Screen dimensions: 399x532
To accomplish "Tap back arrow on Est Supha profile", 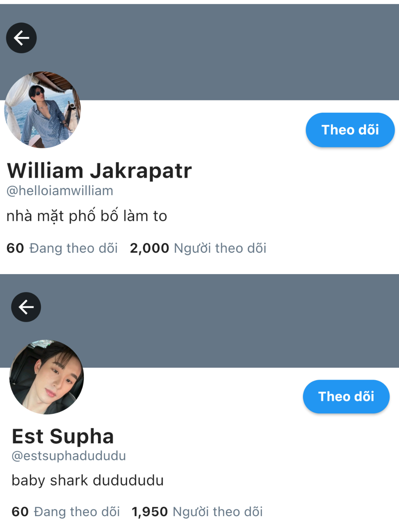I will (26, 307).
